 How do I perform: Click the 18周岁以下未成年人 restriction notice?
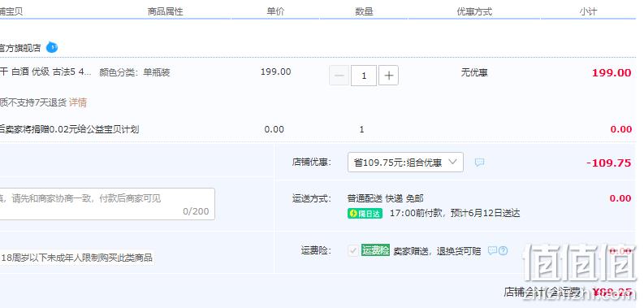coord(77,258)
